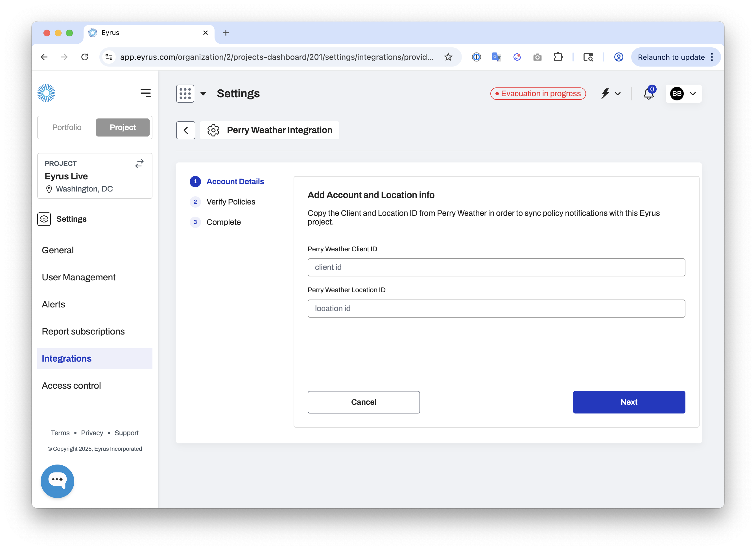Open the app grid dropdown arrow
756x550 pixels.
point(203,94)
